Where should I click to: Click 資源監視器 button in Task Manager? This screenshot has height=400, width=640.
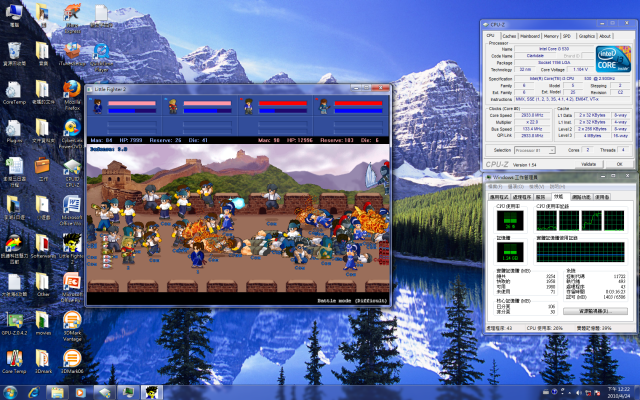(x=596, y=311)
